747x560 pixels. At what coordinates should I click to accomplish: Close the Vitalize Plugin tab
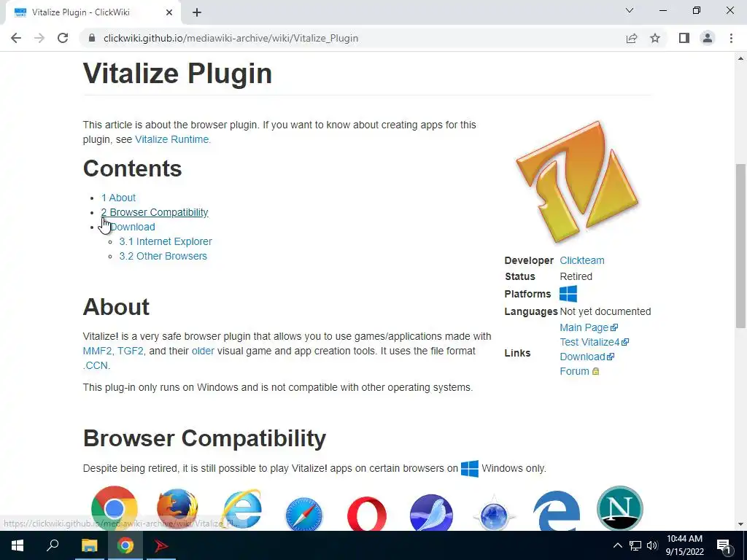pos(169,12)
